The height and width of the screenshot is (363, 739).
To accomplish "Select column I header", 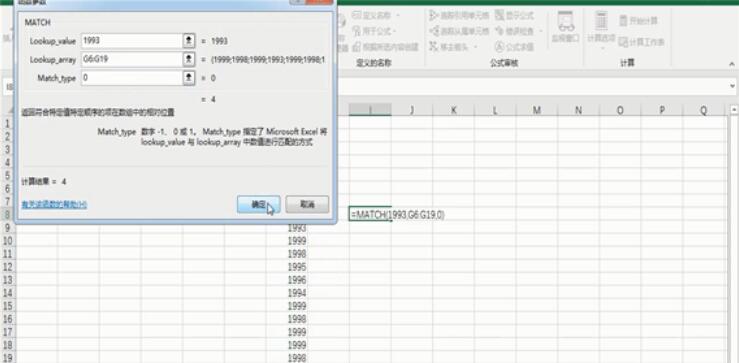I will pyautogui.click(x=370, y=110).
